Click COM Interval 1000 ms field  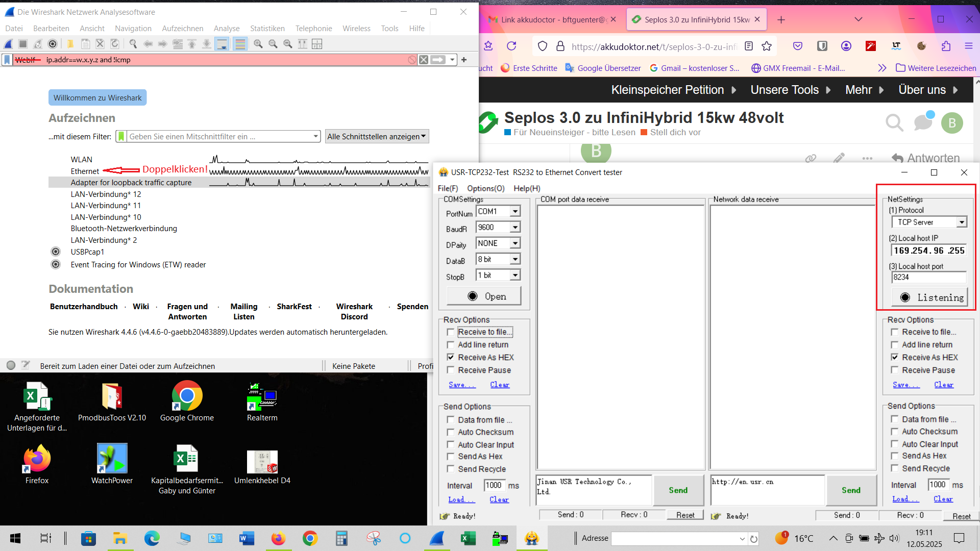[494, 486]
